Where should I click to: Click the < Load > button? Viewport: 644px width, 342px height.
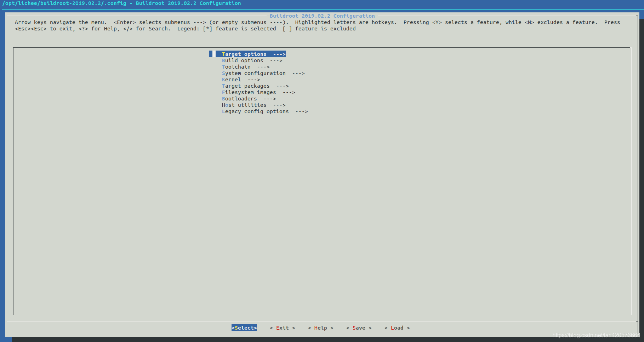pos(397,328)
